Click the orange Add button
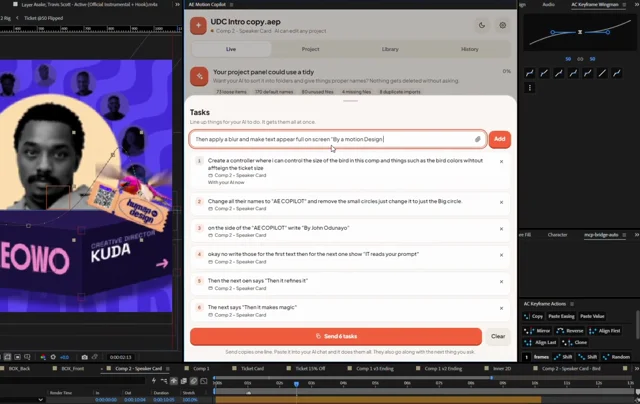Screen dimensions: 640x404 pyautogui.click(x=500, y=139)
